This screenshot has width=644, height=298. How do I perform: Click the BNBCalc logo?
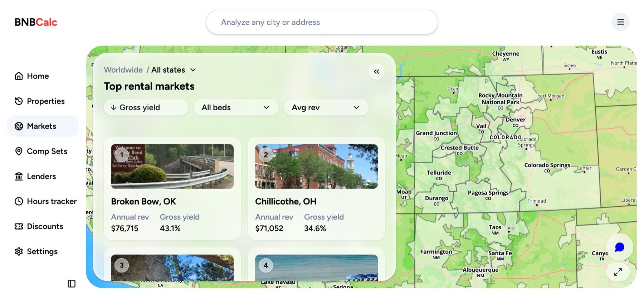click(x=36, y=22)
